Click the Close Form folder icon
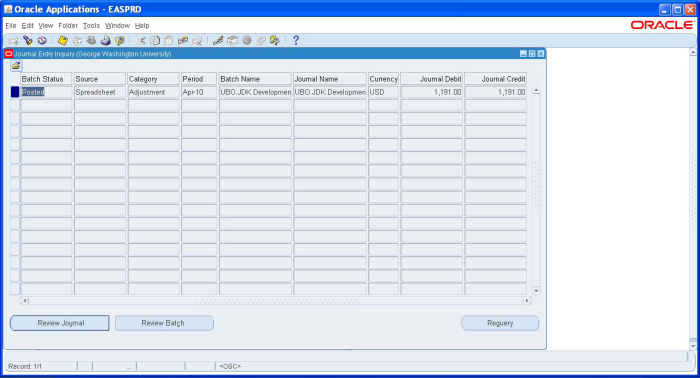Viewport: 700px width, 378px height. click(x=120, y=41)
